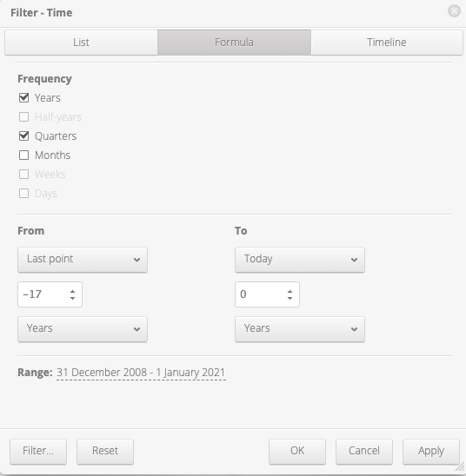
Task: Expand the To period unit Years dropdown
Action: pyautogui.click(x=300, y=329)
